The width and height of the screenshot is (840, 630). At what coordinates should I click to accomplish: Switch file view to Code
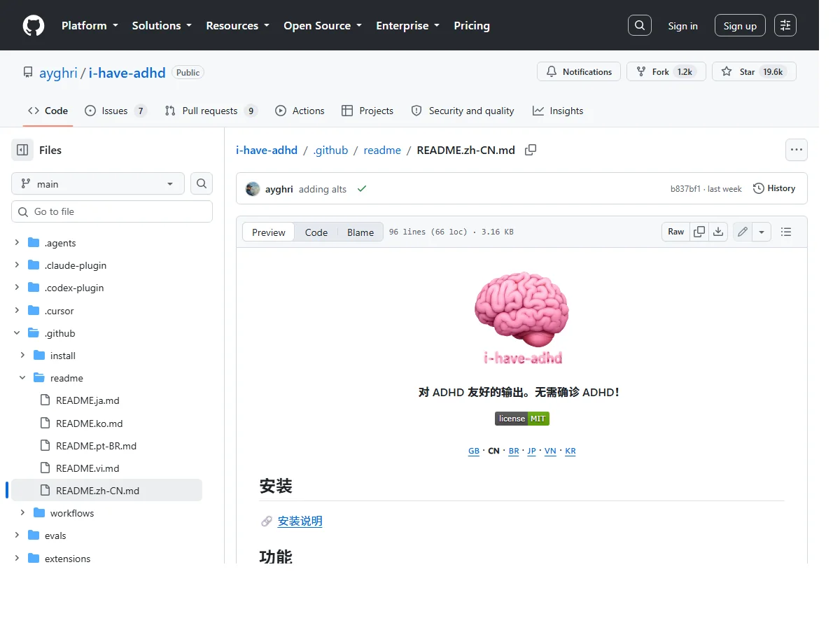316,232
